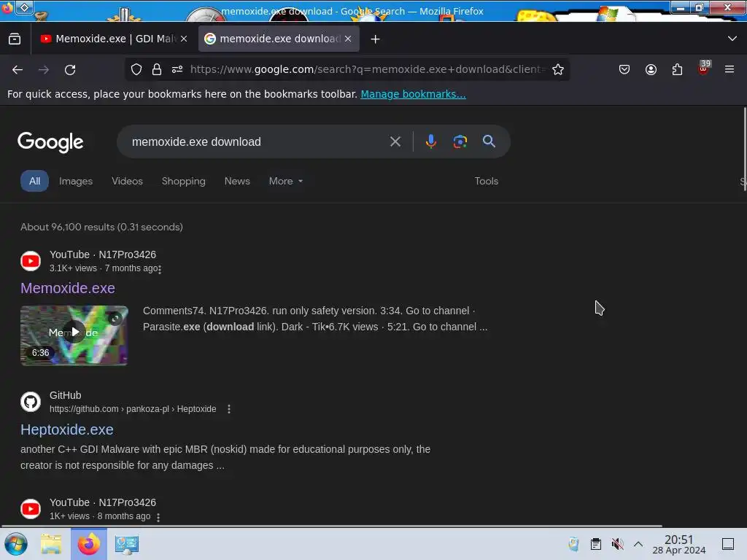Toggle the muted volume tray icon
Screen dimensions: 747x560
click(x=617, y=544)
